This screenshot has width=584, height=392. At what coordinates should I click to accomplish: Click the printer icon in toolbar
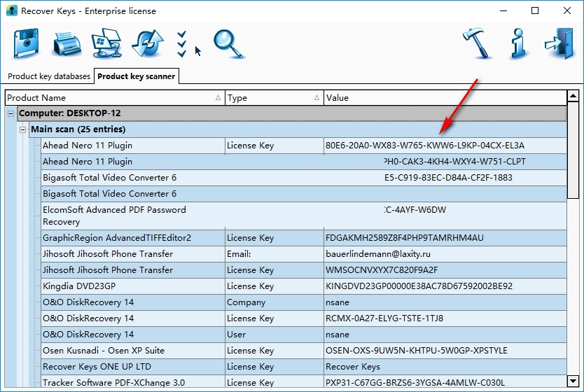coord(67,44)
